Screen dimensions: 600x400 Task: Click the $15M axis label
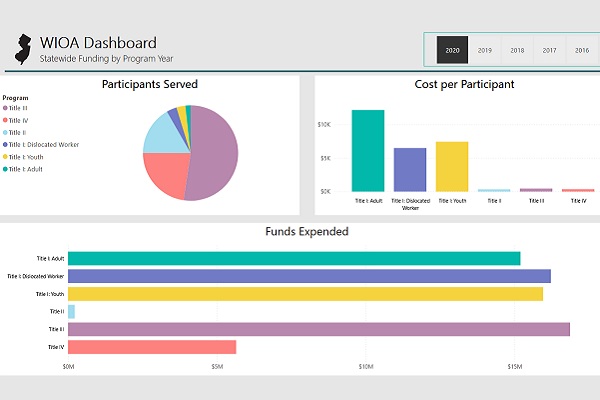515,367
